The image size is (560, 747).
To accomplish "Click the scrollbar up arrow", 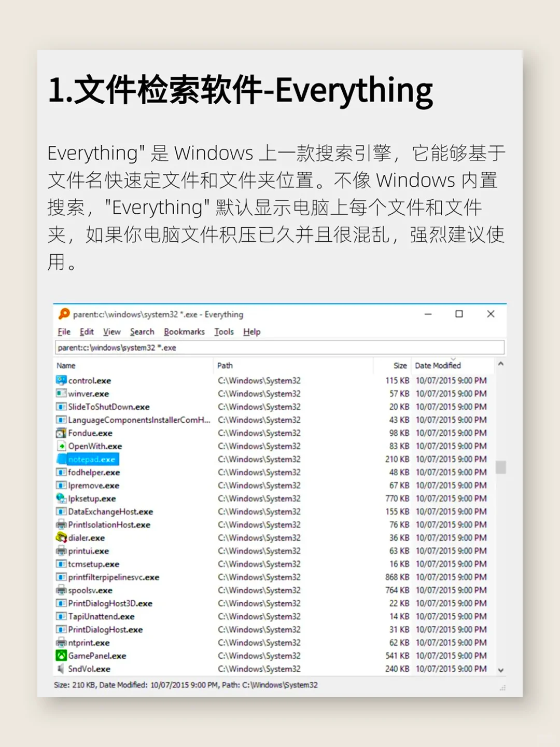I will click(500, 364).
